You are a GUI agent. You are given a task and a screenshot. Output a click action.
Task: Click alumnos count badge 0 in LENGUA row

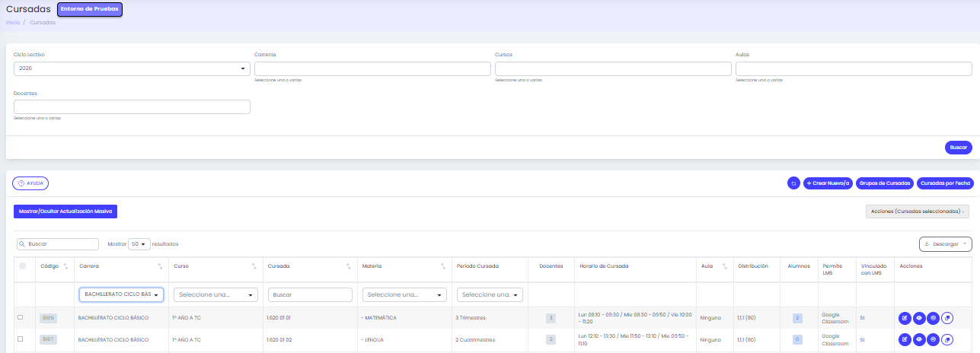pyautogui.click(x=797, y=339)
